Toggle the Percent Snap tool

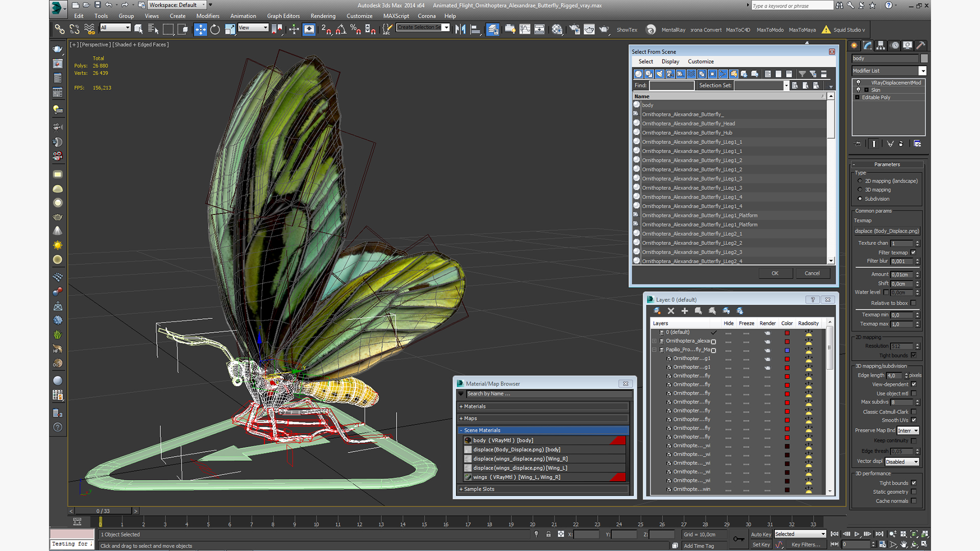(356, 30)
